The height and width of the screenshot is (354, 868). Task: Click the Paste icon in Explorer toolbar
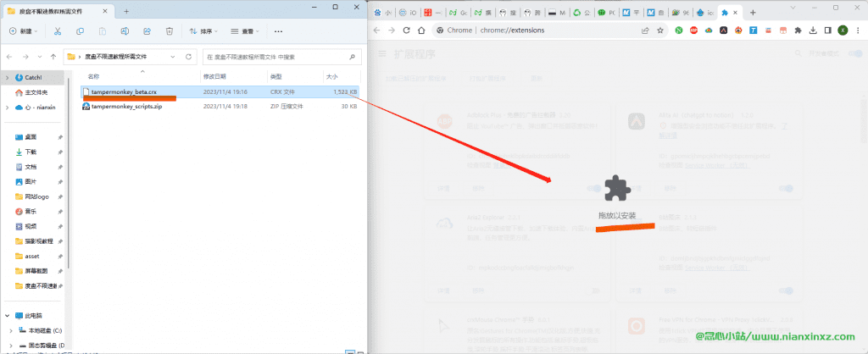pyautogui.click(x=103, y=31)
